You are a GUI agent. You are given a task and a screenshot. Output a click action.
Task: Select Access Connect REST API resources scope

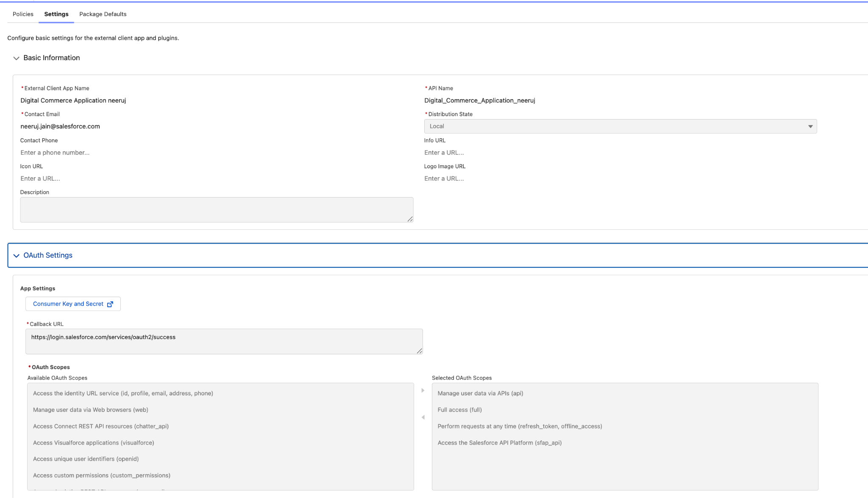(220, 426)
